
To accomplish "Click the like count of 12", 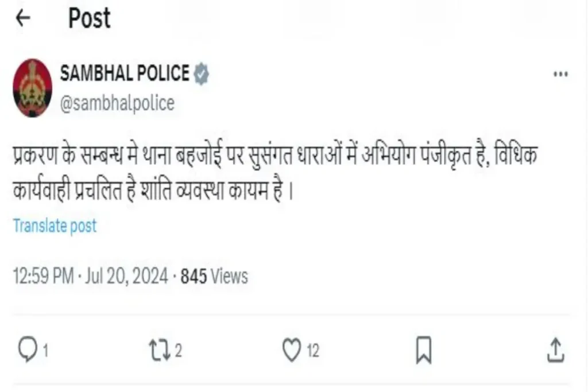I will 313,351.
